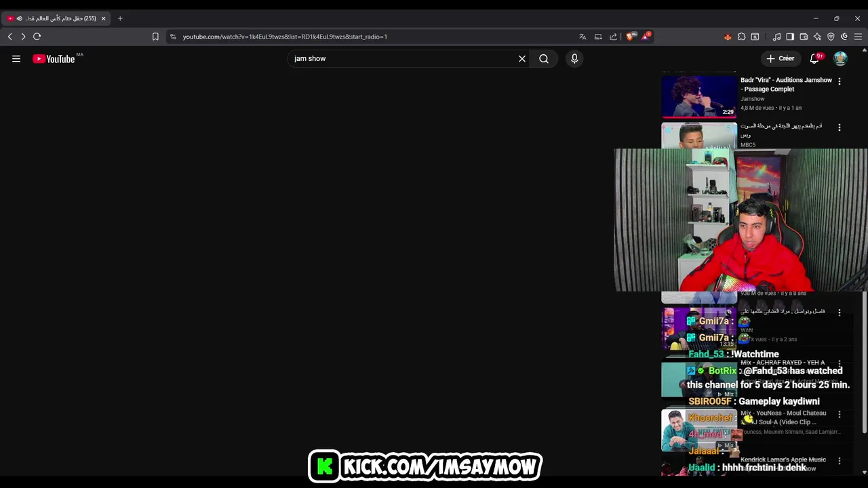Reload the page with the refresh icon
Viewport: 868px width, 488px height.
(37, 37)
